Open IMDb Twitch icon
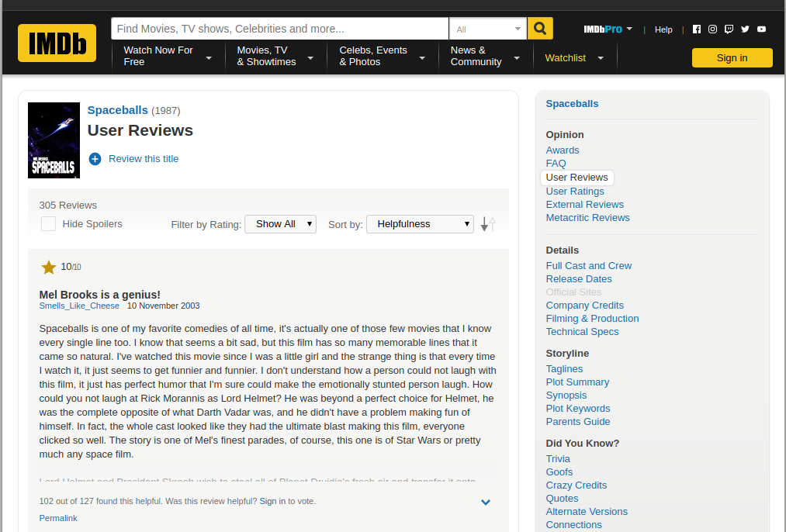This screenshot has width=786, height=532. pos(729,29)
